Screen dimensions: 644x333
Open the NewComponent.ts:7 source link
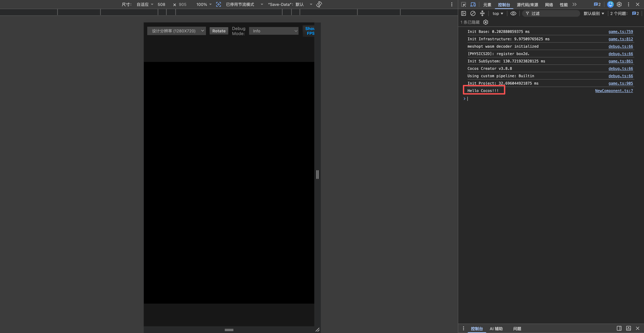tap(614, 91)
